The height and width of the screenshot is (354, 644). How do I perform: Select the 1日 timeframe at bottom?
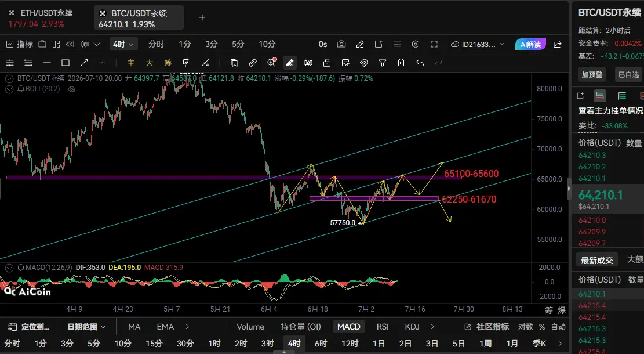379,344
